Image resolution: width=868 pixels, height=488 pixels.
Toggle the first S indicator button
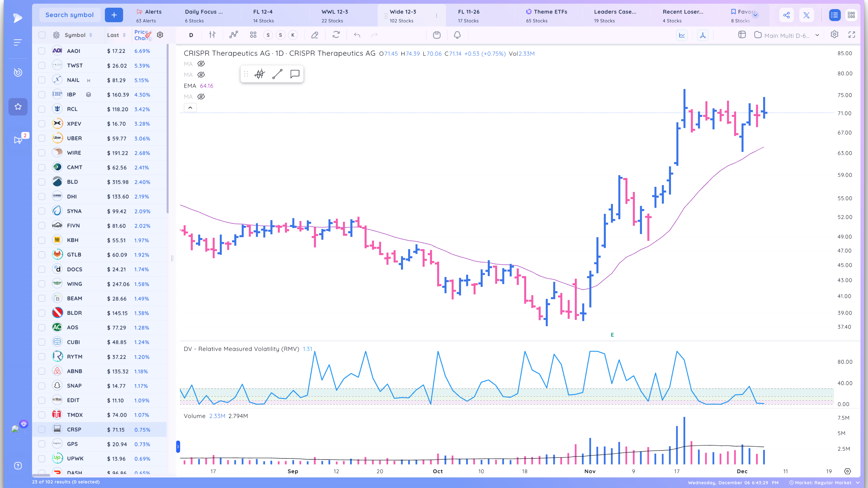(268, 35)
